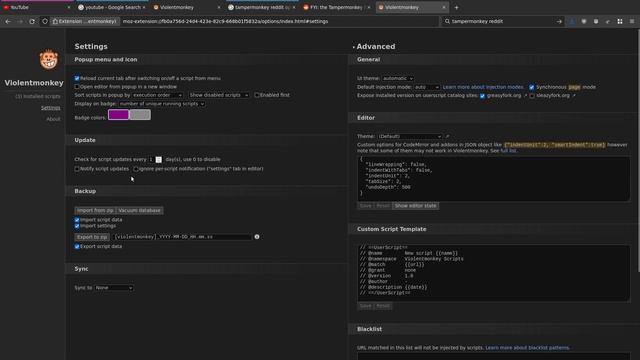This screenshot has height=360, width=640.
Task: Open the full list link
Action: pyautogui.click(x=508, y=151)
